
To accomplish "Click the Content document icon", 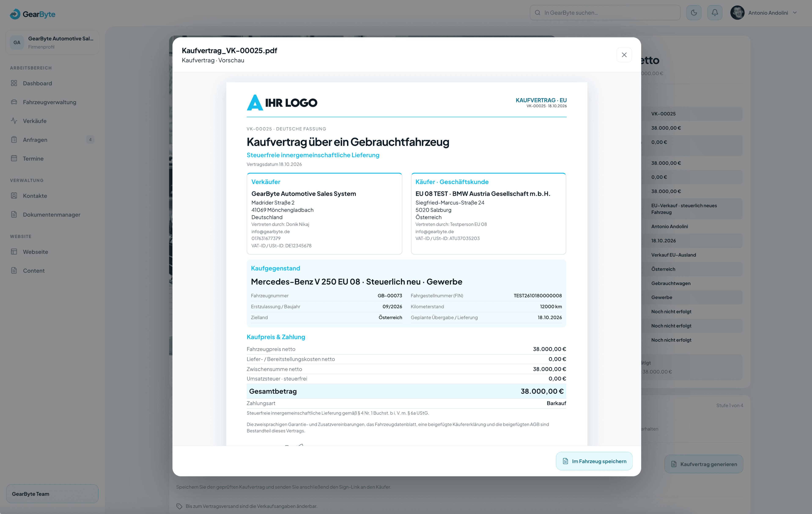I will point(14,271).
